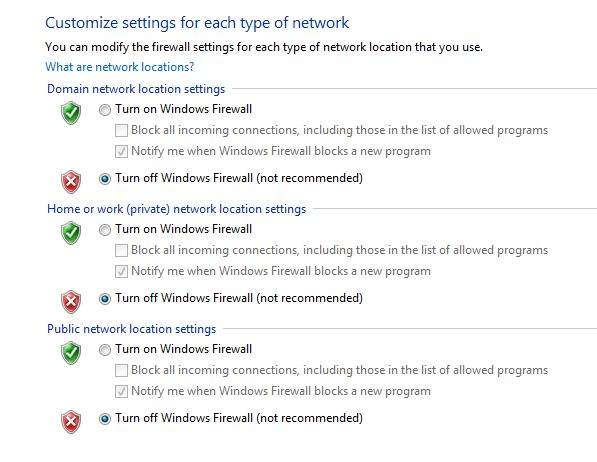Click the Public network location settings heading
The width and height of the screenshot is (597, 462).
tap(131, 329)
